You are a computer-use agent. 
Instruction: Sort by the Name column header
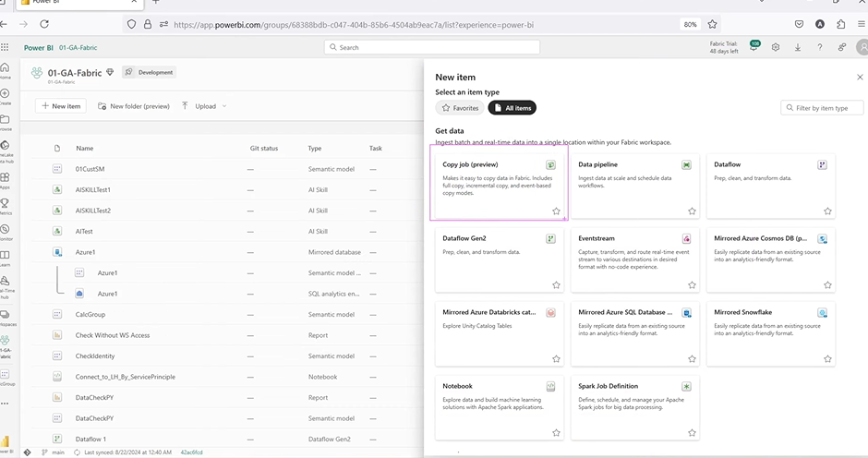tap(84, 148)
